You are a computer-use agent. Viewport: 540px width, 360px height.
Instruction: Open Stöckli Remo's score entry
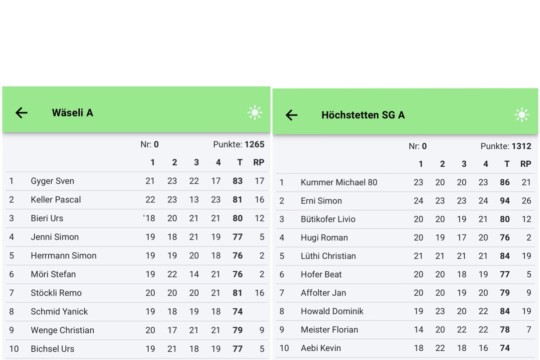136,293
